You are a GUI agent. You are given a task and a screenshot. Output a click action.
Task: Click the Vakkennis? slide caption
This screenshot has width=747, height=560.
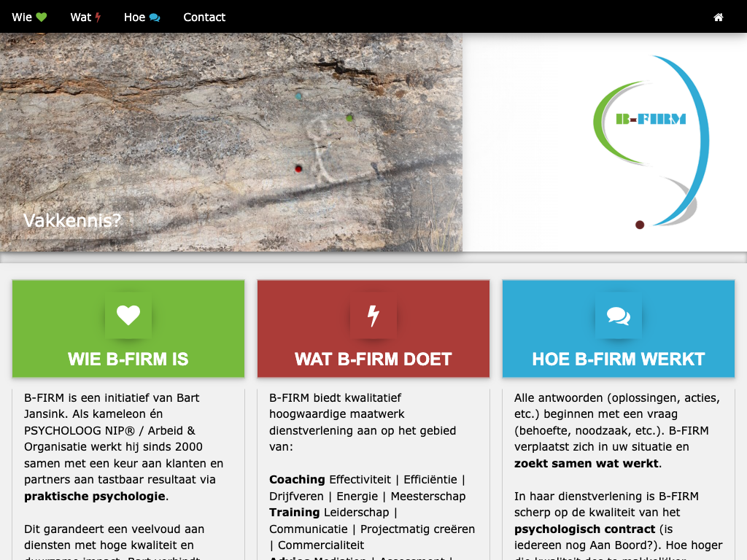(72, 220)
